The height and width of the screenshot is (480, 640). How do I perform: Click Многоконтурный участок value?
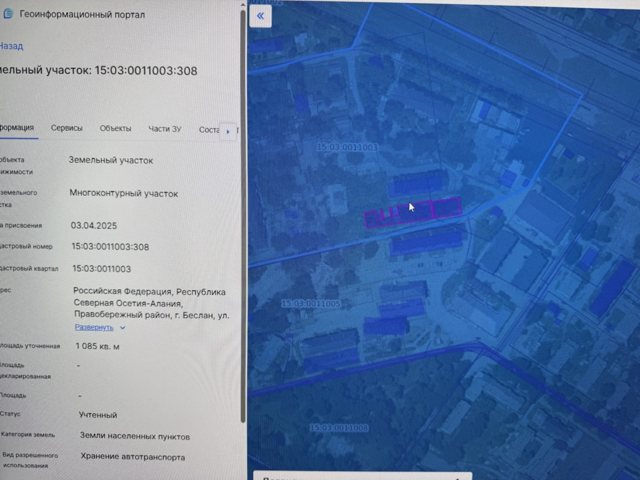point(124,193)
